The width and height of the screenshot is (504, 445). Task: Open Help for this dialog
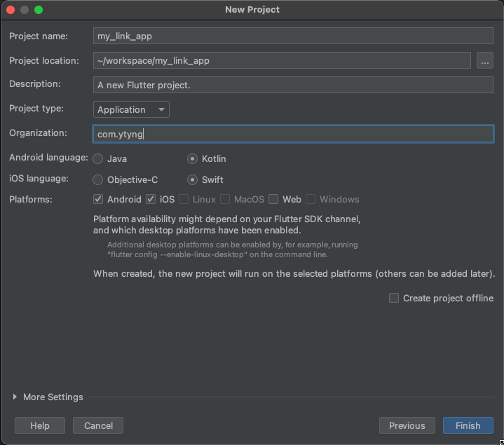point(40,425)
